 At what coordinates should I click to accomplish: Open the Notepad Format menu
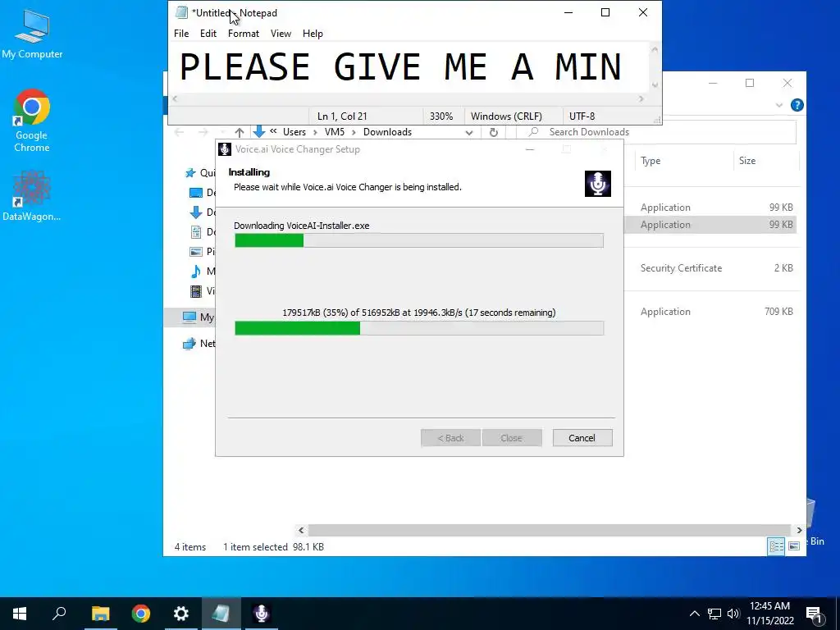(x=243, y=34)
